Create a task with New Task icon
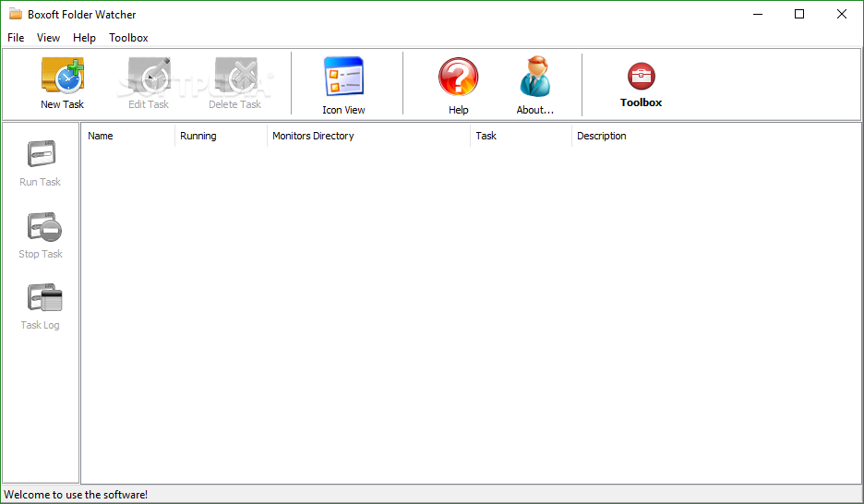864x504 pixels. [x=62, y=77]
